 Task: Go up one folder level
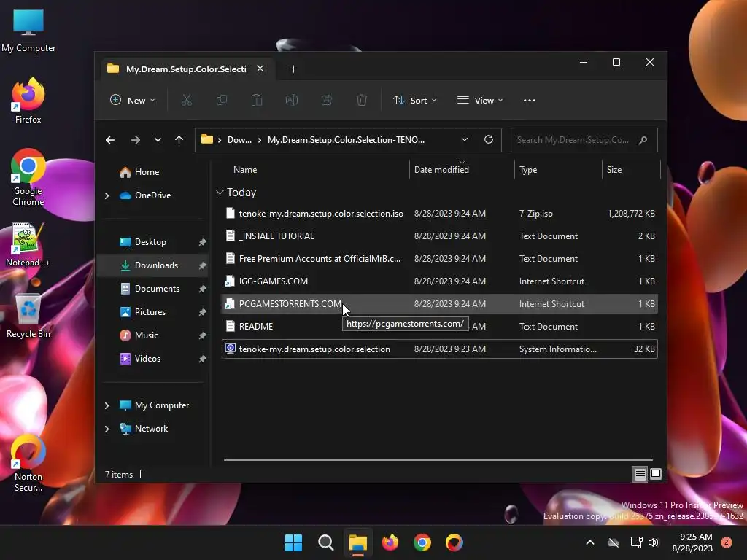(179, 140)
